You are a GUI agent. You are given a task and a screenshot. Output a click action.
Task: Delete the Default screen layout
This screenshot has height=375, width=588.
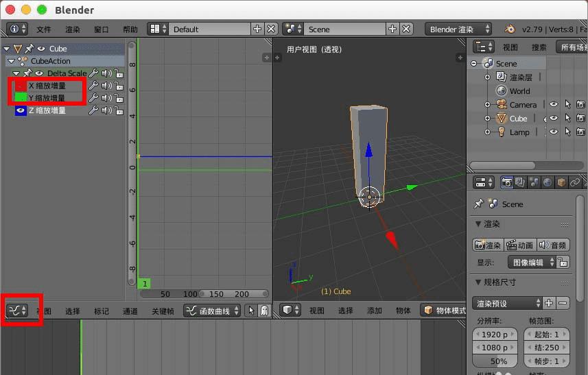coord(271,29)
